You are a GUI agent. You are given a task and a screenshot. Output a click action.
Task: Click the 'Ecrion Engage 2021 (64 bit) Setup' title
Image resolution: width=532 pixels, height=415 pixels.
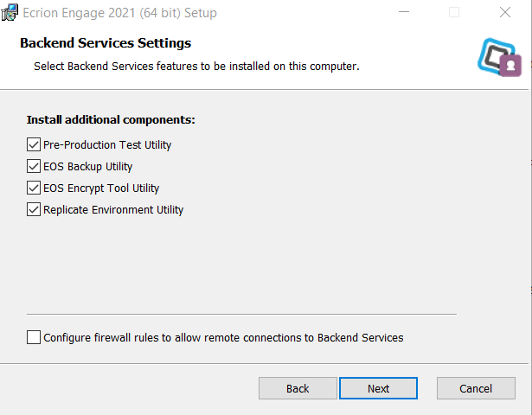pos(119,13)
